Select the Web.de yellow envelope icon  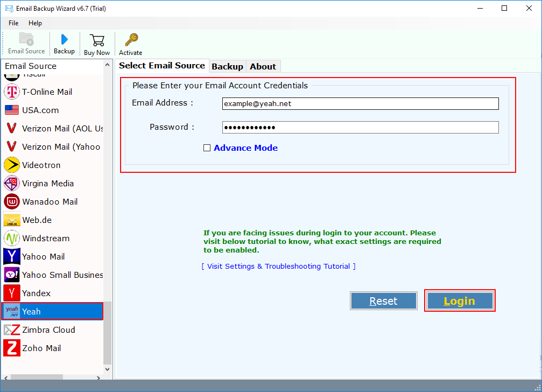[12, 220]
